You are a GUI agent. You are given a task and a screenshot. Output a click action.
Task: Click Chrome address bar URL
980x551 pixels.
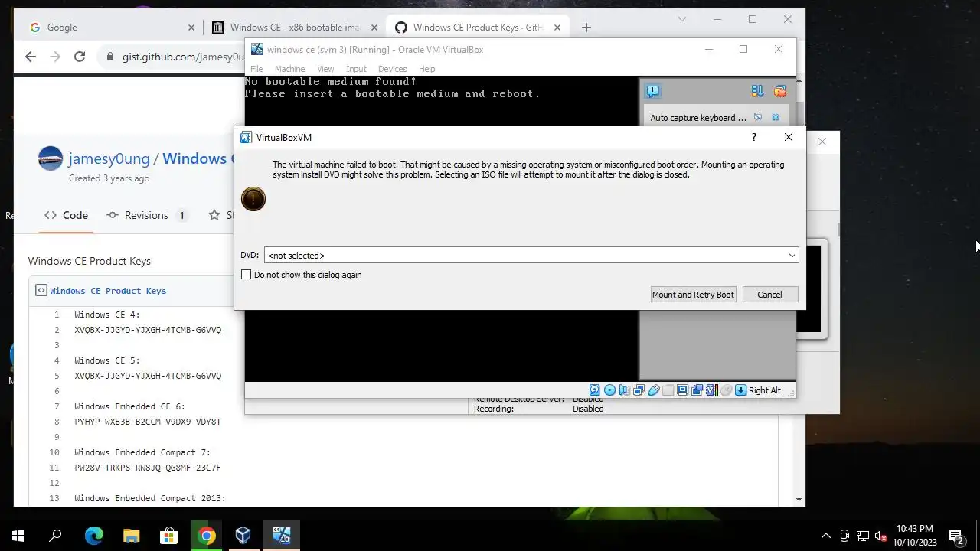tap(182, 57)
